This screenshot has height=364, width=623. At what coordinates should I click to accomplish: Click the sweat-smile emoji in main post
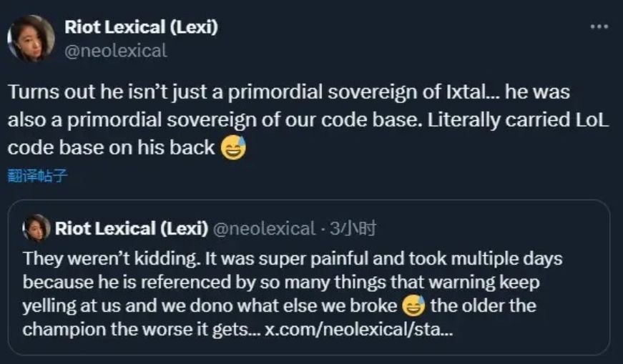click(233, 147)
